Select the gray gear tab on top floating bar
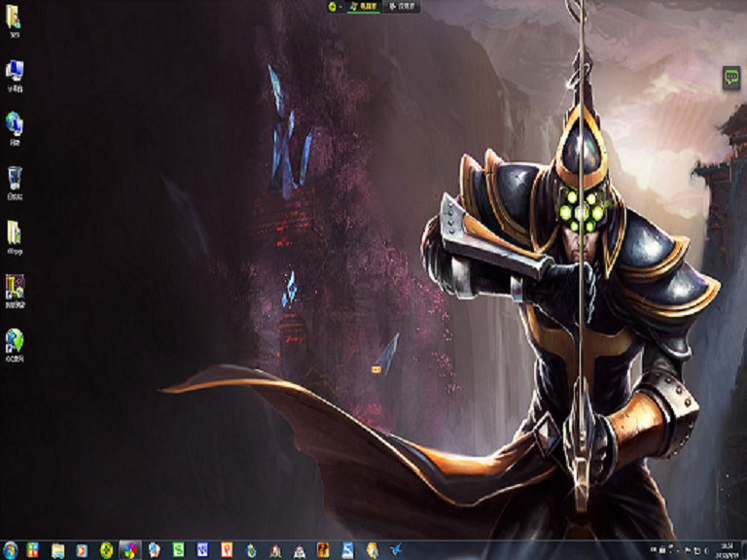The image size is (747, 560). (x=402, y=7)
